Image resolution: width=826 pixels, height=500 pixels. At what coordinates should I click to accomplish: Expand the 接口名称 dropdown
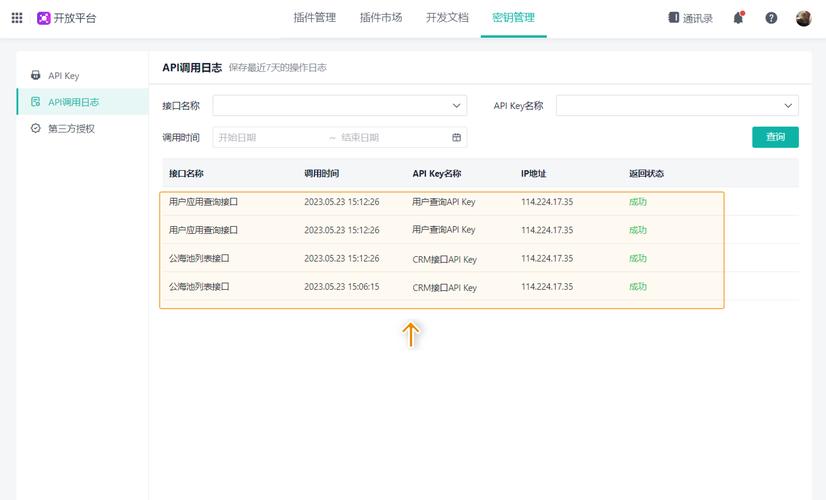[x=457, y=106]
